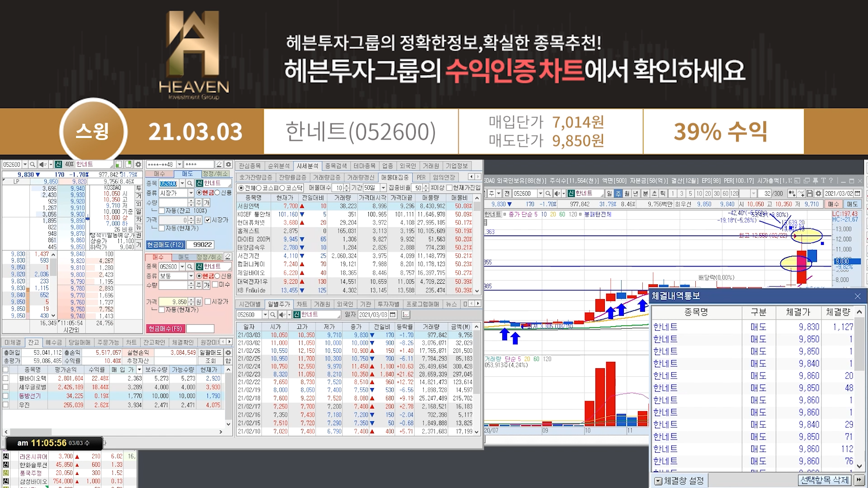Click search icon in chart window toolbar

click(548, 193)
